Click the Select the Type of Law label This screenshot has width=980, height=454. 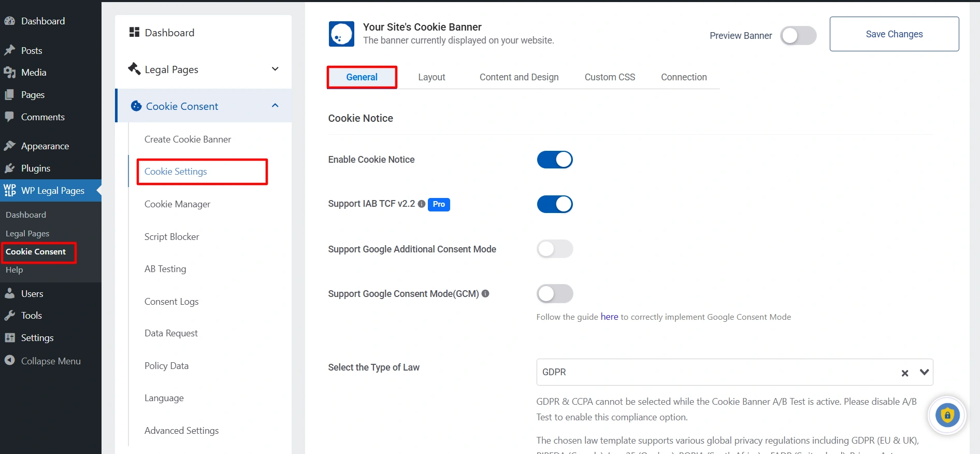pos(373,367)
